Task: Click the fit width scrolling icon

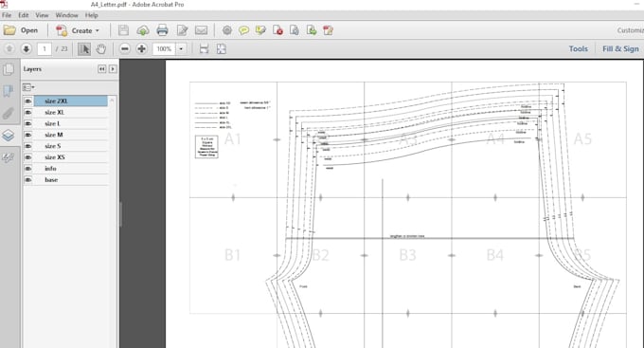Action: pyautogui.click(x=204, y=49)
